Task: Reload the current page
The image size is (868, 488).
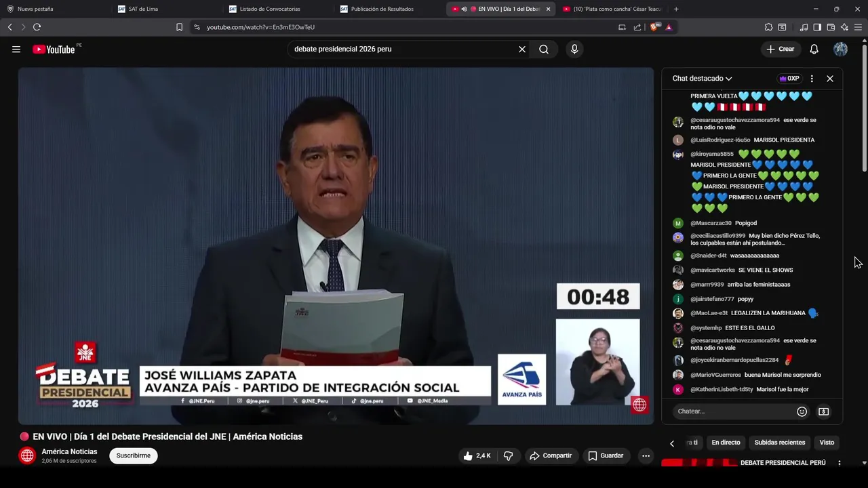Action: coord(37,27)
